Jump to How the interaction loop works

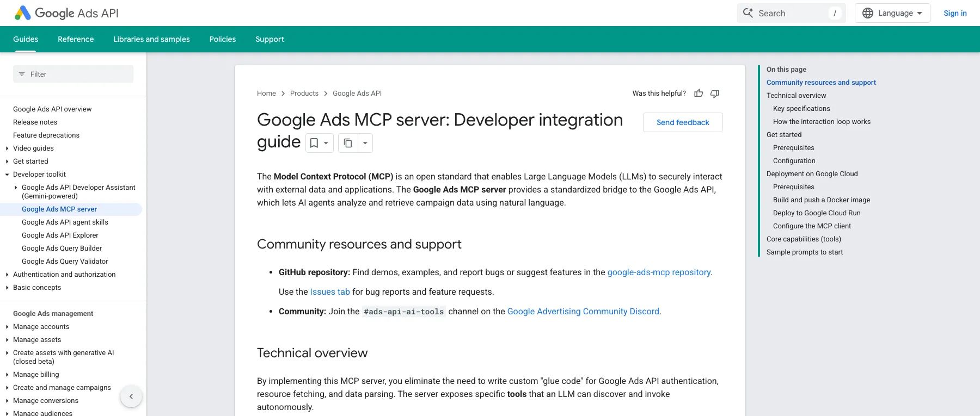822,122
